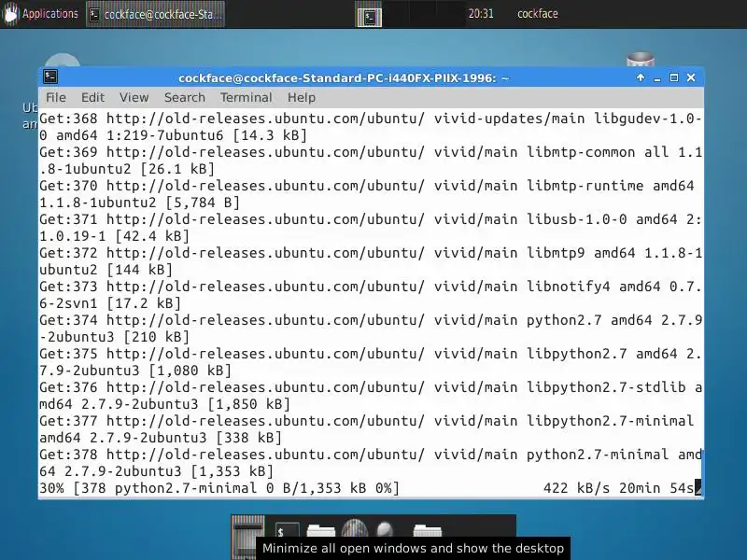Click the [5,784 B] size text
Image resolution: width=747 pixels, height=560 pixels.
point(203,203)
